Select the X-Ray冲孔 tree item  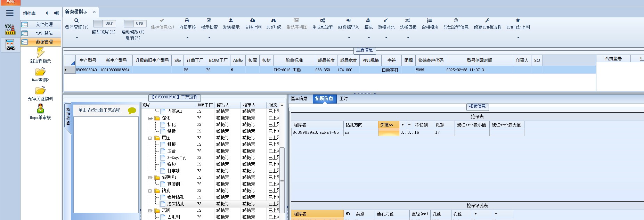pos(177,158)
